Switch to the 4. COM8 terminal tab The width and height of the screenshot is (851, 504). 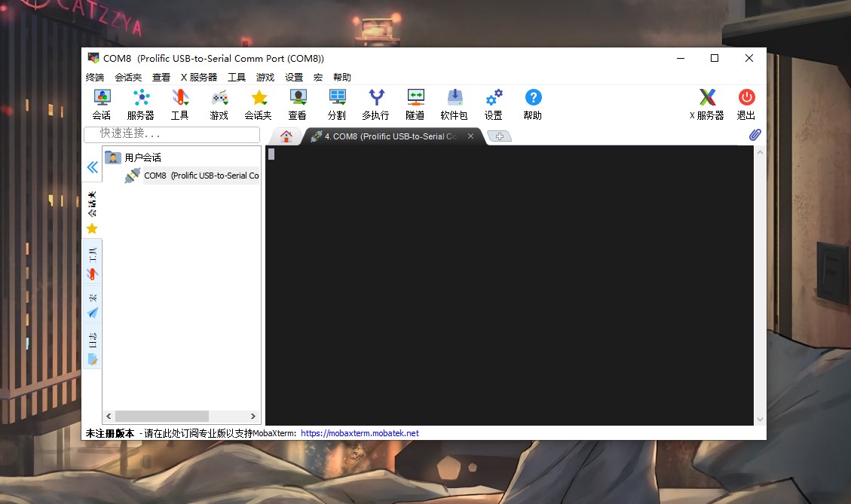(x=390, y=136)
